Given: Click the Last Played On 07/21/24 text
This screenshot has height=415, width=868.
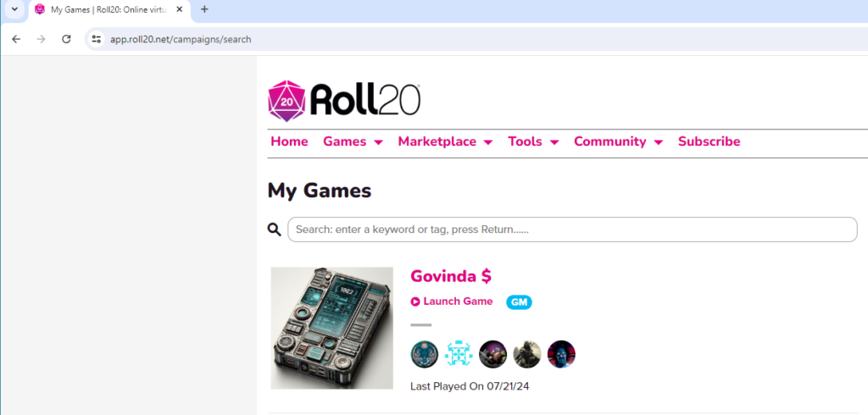Looking at the screenshot, I should tap(470, 386).
